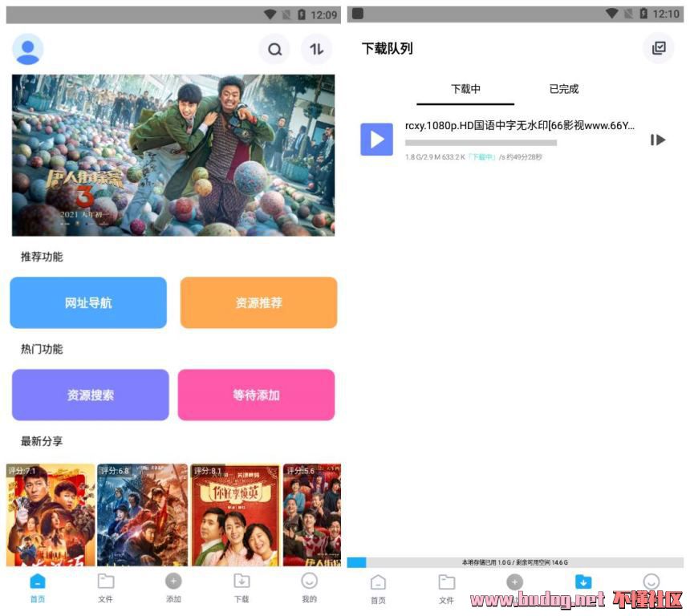This screenshot has height=616, width=690.
Task: Tap the search magnifier icon
Action: click(275, 49)
